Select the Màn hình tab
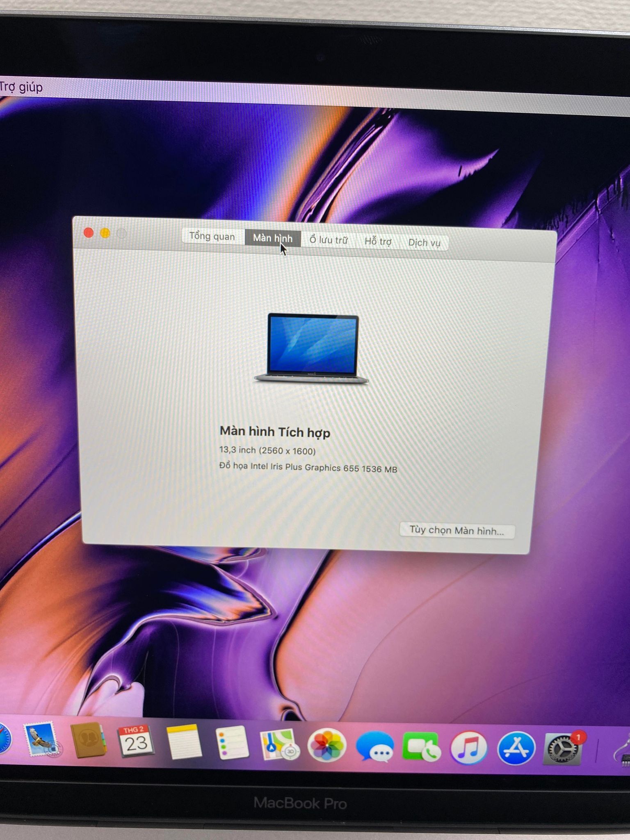 tap(273, 238)
